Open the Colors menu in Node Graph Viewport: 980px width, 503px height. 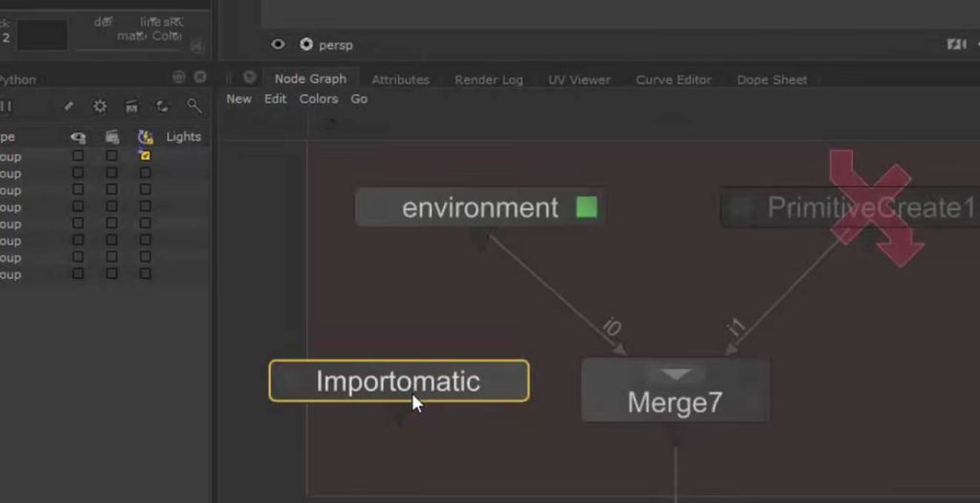[x=318, y=98]
